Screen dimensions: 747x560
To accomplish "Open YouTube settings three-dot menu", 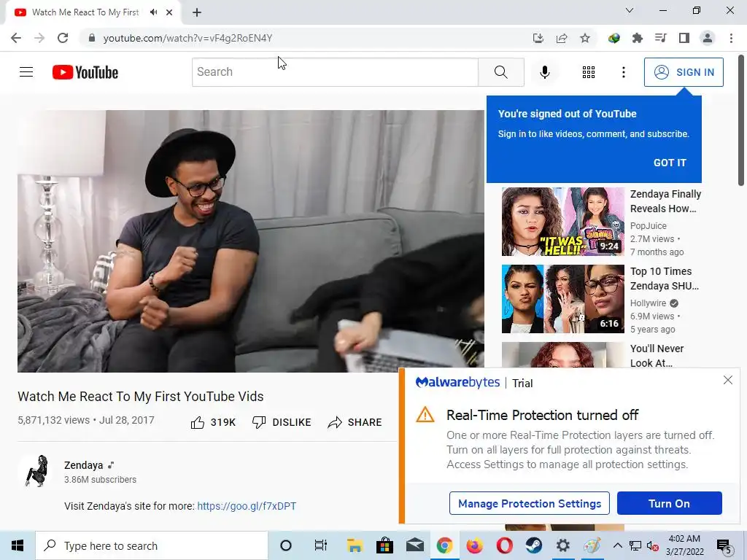I will pyautogui.click(x=623, y=72).
